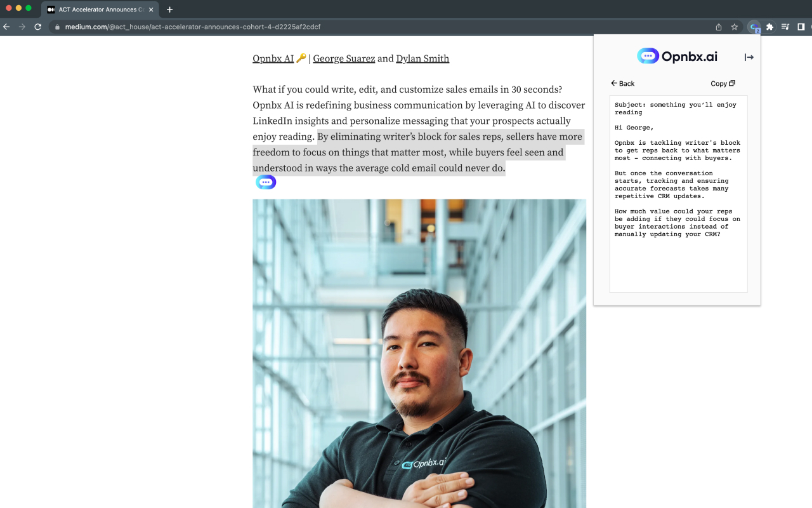812x508 pixels.
Task: Click the highlighted sentence about writer's block
Action: click(x=417, y=152)
